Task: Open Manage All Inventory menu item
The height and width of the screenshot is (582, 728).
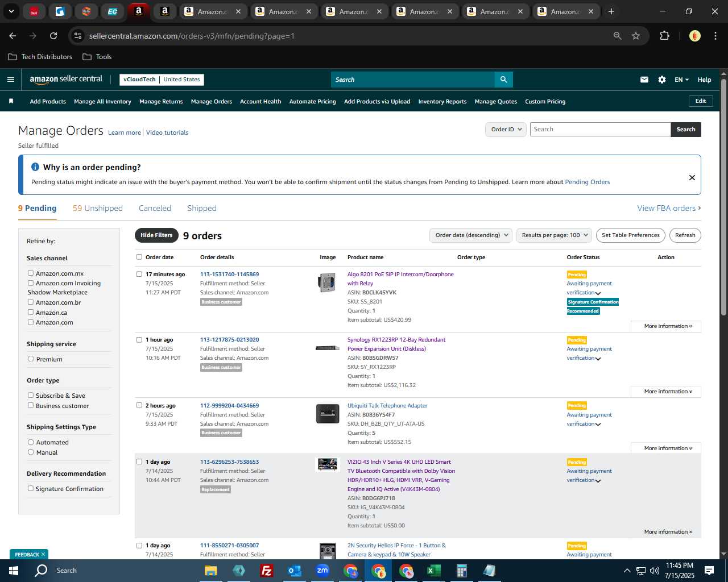Action: [x=103, y=102]
